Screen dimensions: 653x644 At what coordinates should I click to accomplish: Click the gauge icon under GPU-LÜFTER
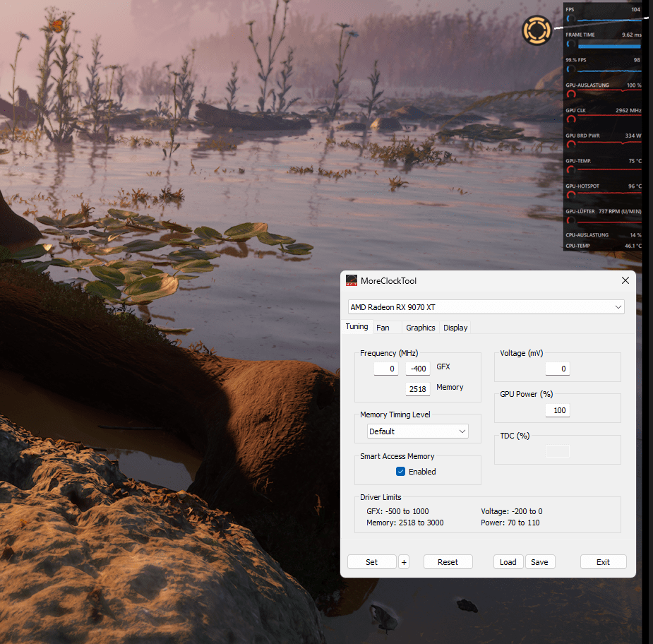click(571, 220)
